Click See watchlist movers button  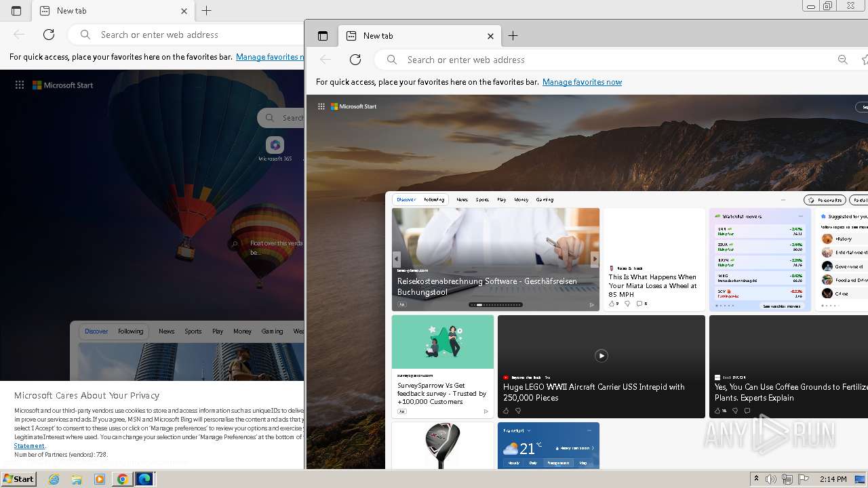[781, 306]
